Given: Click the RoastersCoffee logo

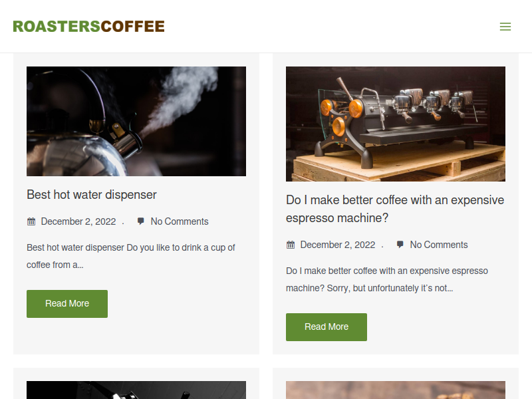Looking at the screenshot, I should pyautogui.click(x=89, y=27).
